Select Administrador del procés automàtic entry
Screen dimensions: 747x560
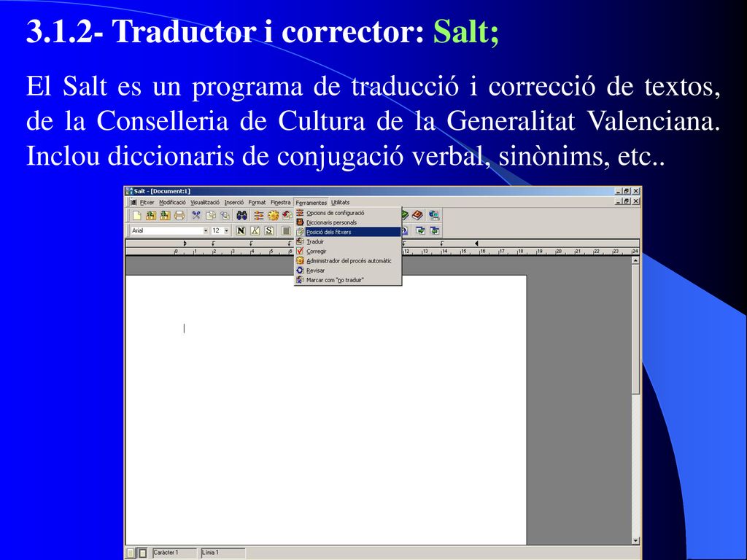(348, 260)
